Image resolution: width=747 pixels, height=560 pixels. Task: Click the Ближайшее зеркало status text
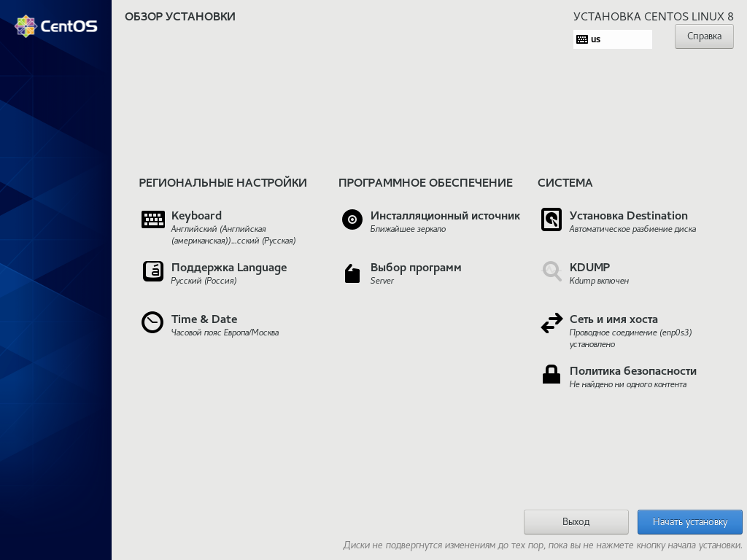tap(408, 229)
